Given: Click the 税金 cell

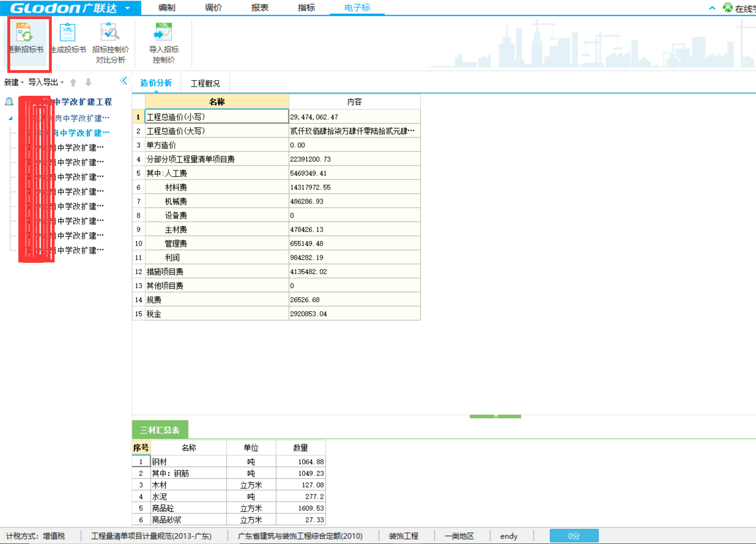Looking at the screenshot, I should click(x=217, y=314).
